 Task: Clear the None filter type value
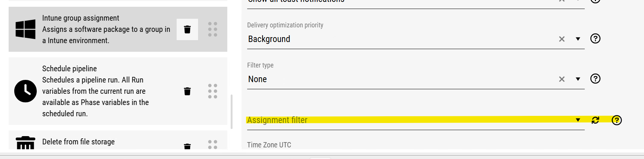point(561,79)
